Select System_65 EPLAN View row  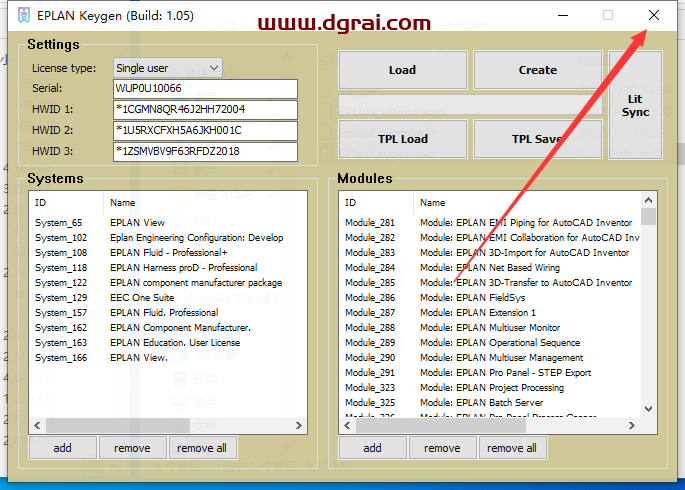168,223
